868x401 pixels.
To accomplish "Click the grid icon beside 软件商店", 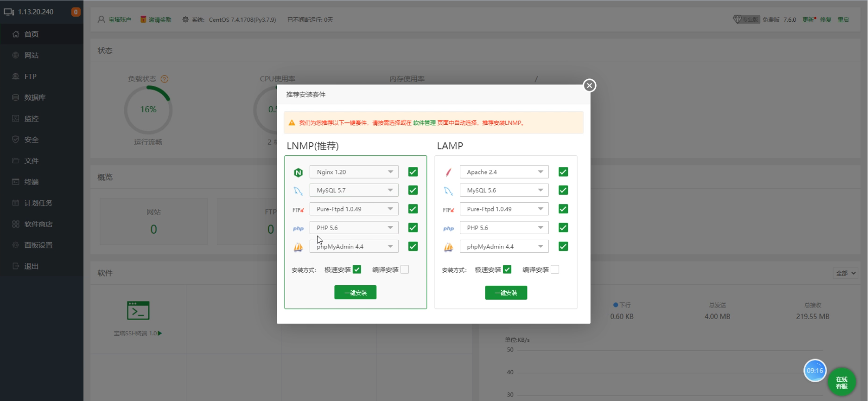I will pos(16,224).
